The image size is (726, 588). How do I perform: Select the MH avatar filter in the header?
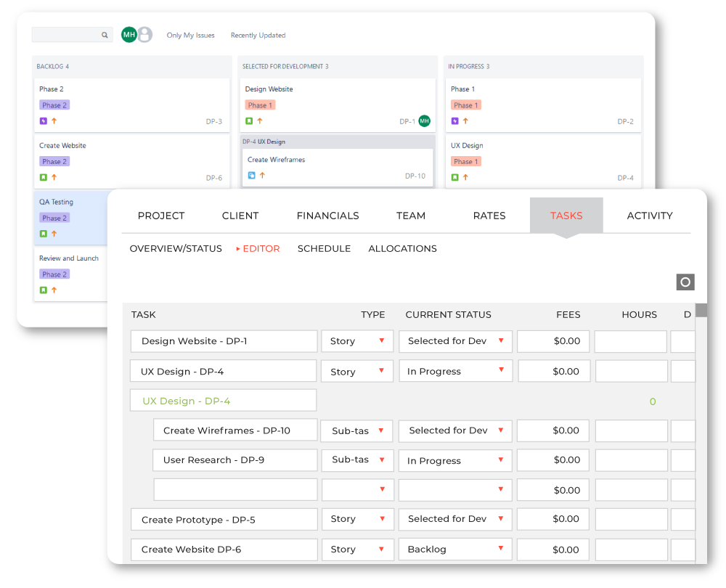click(128, 34)
